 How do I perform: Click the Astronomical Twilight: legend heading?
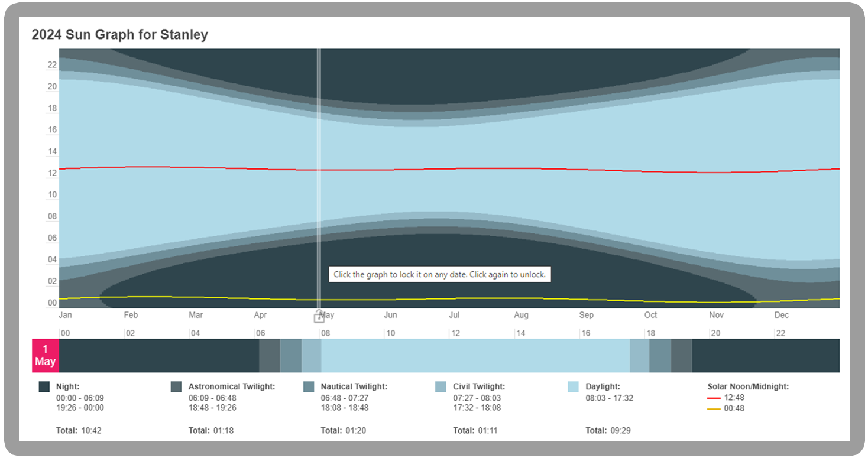(x=232, y=386)
